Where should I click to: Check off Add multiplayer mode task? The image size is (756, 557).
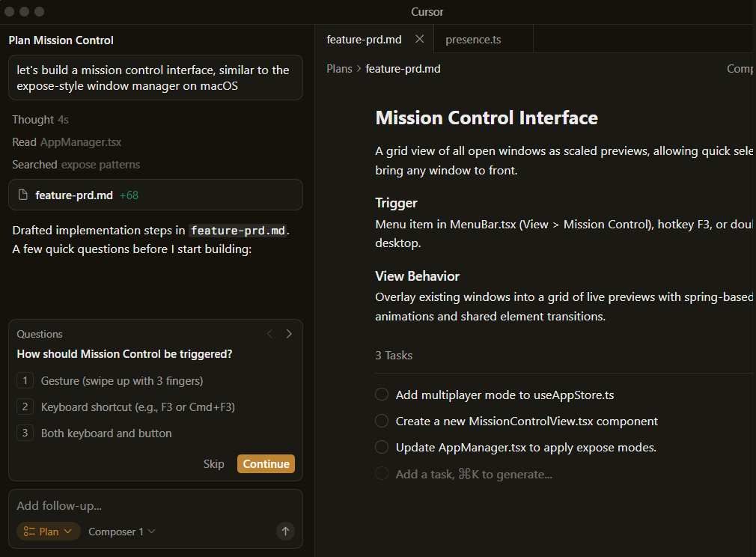point(382,395)
